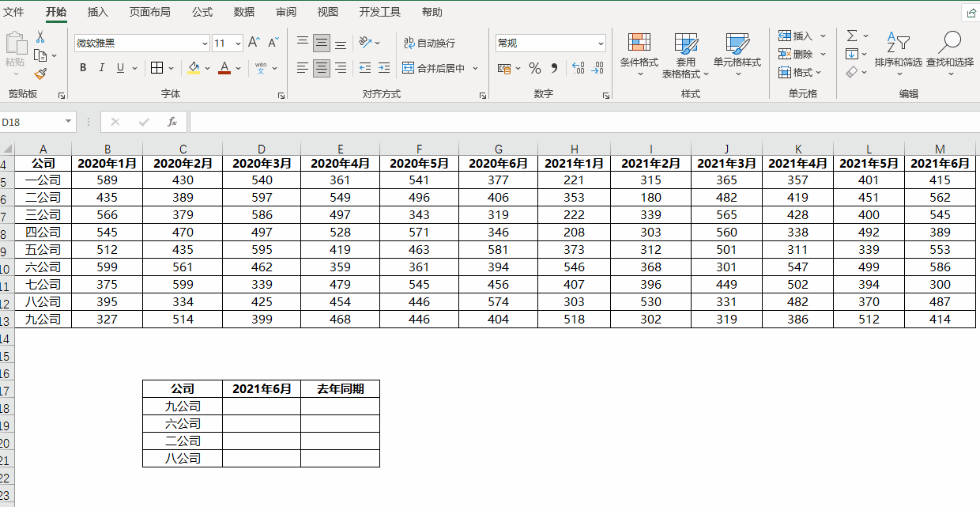The image size is (980, 507).
Task: Select the cell reading 九公司 in row 18
Action: pos(183,407)
